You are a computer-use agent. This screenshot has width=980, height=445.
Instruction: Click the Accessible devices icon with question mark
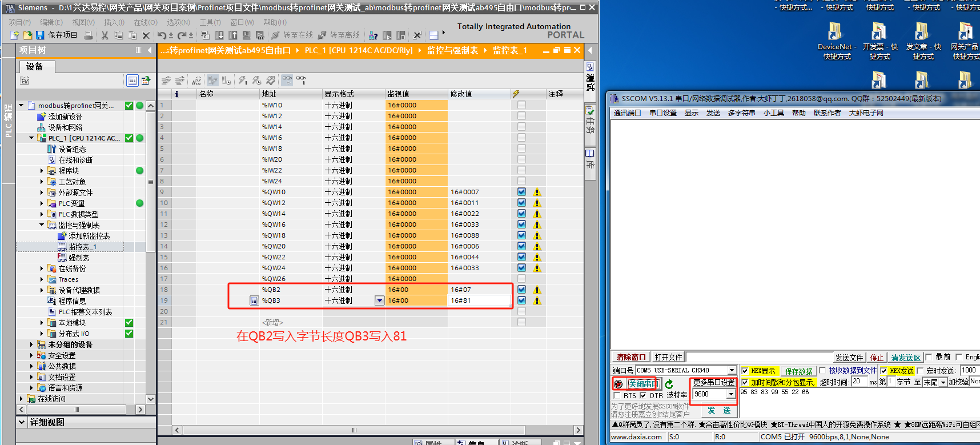click(373, 35)
